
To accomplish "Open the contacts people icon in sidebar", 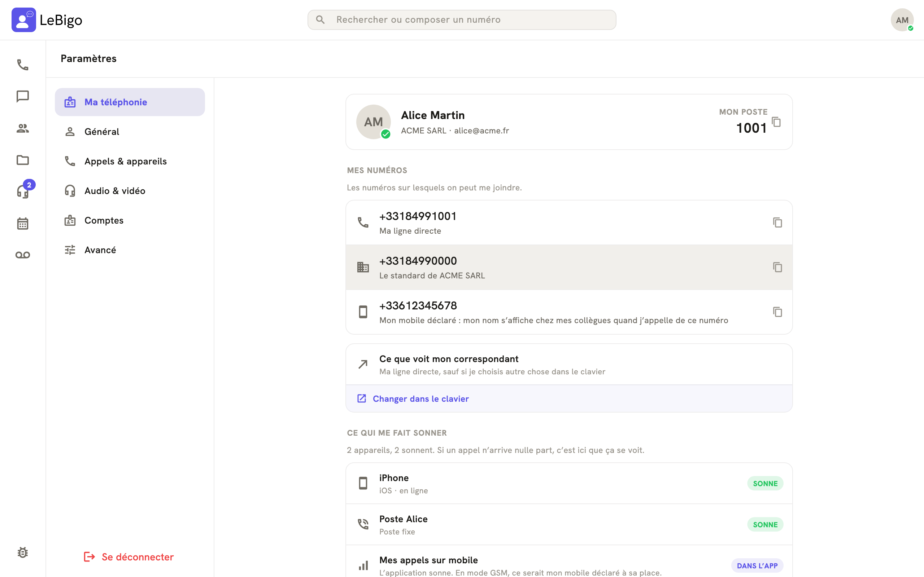I will click(x=22, y=128).
